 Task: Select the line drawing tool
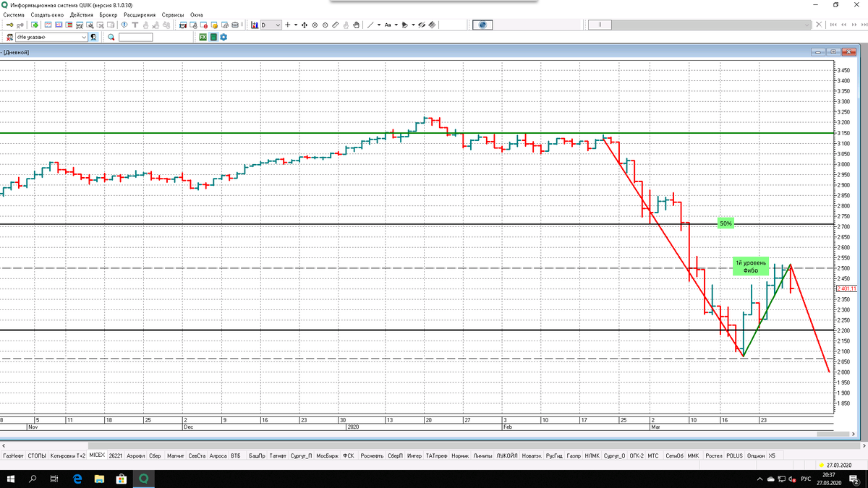click(x=370, y=25)
